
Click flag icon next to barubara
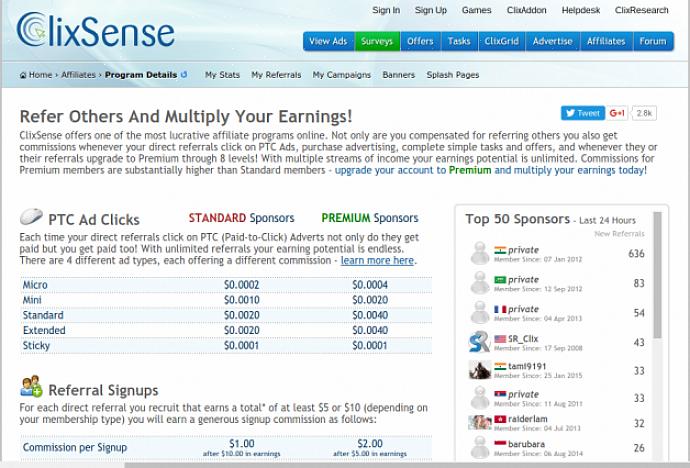[500, 444]
